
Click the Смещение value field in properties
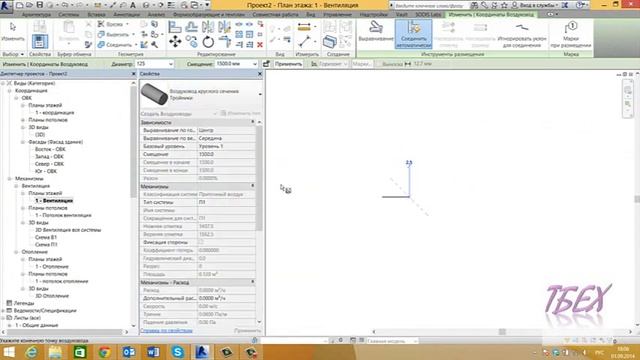click(226, 154)
